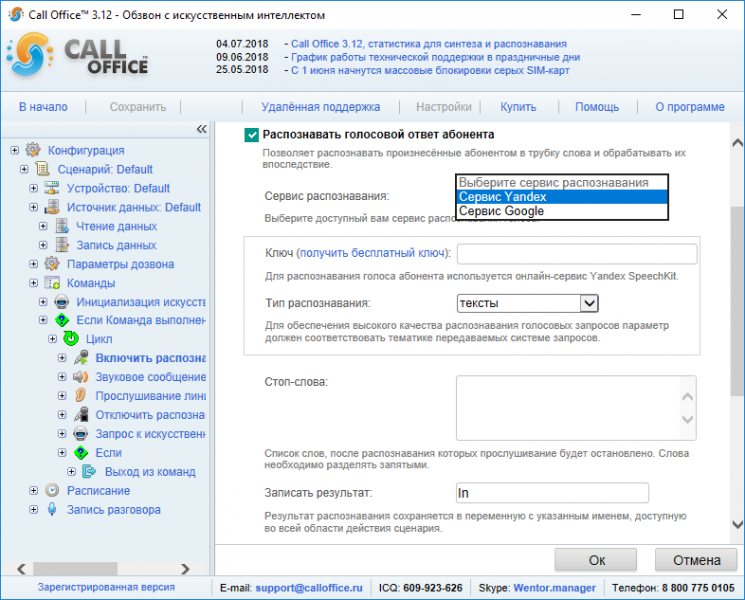The image size is (745, 600).
Task: Expand the Устройство: Default node
Action: (x=33, y=188)
